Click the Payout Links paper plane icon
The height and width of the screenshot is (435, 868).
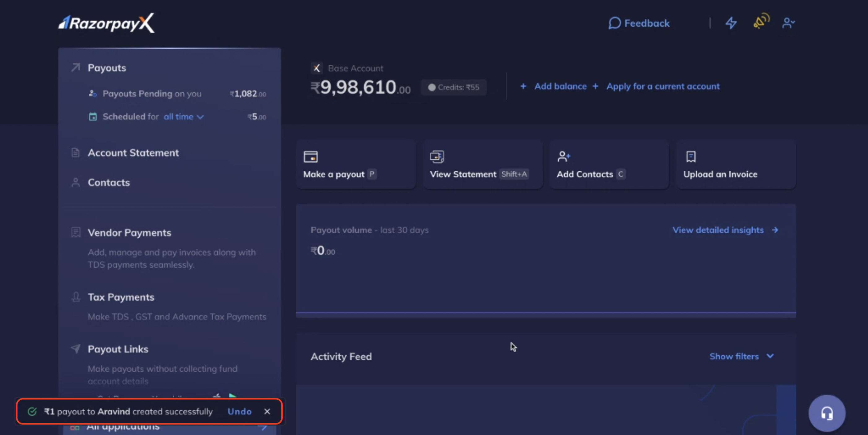[76, 349]
